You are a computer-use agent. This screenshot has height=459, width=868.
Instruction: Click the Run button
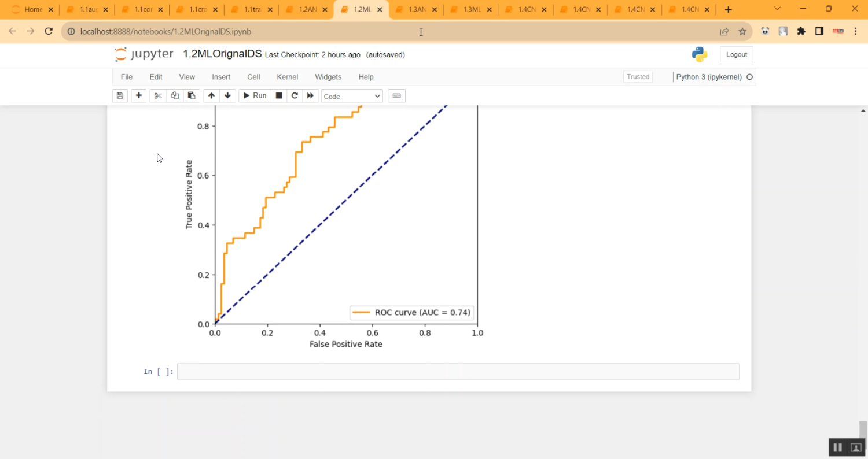point(255,96)
